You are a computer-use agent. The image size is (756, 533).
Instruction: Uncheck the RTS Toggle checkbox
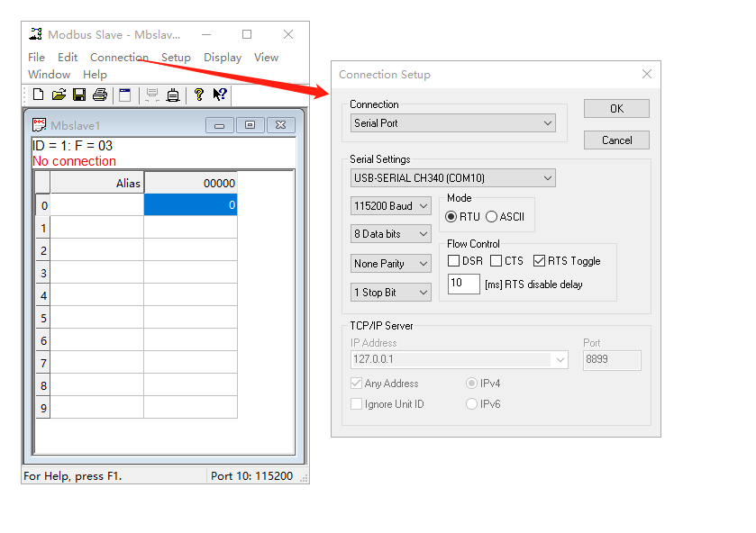coord(540,261)
